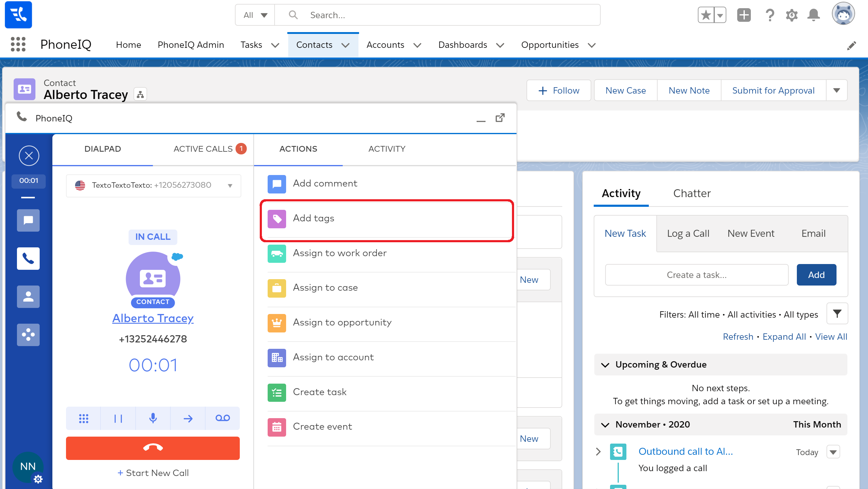Click the Submit for Approval button
This screenshot has width=868, height=489.
pos(773,90)
